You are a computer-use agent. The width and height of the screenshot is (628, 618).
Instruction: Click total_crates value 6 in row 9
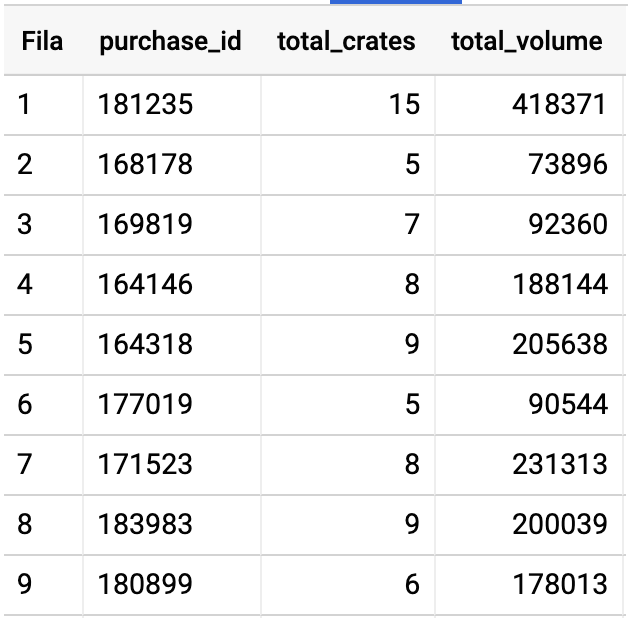(x=412, y=584)
